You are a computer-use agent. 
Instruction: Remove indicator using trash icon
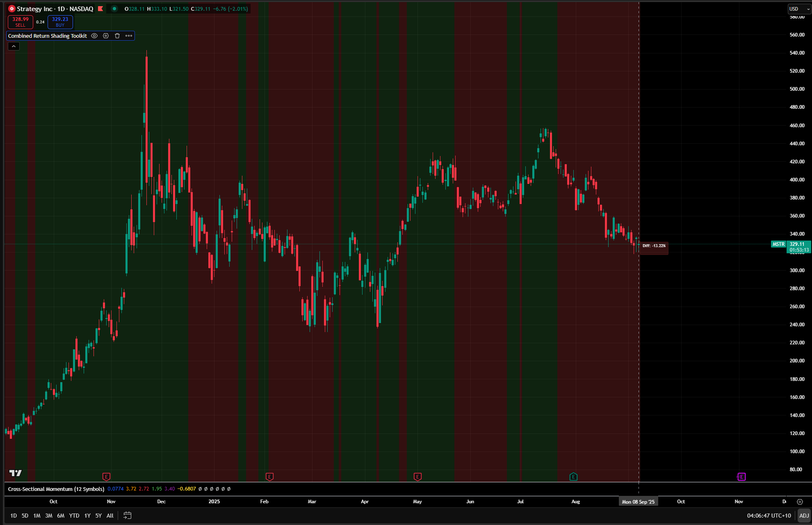[117, 36]
